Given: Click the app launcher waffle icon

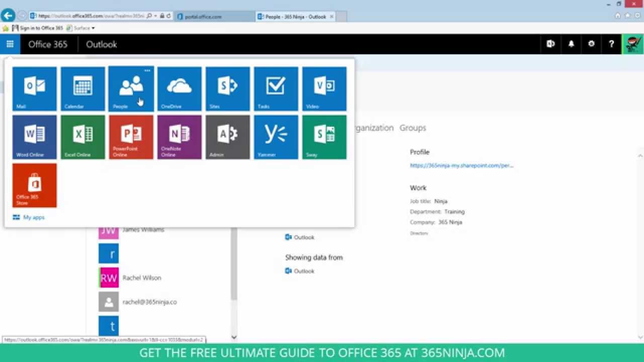Looking at the screenshot, I should (x=10, y=44).
